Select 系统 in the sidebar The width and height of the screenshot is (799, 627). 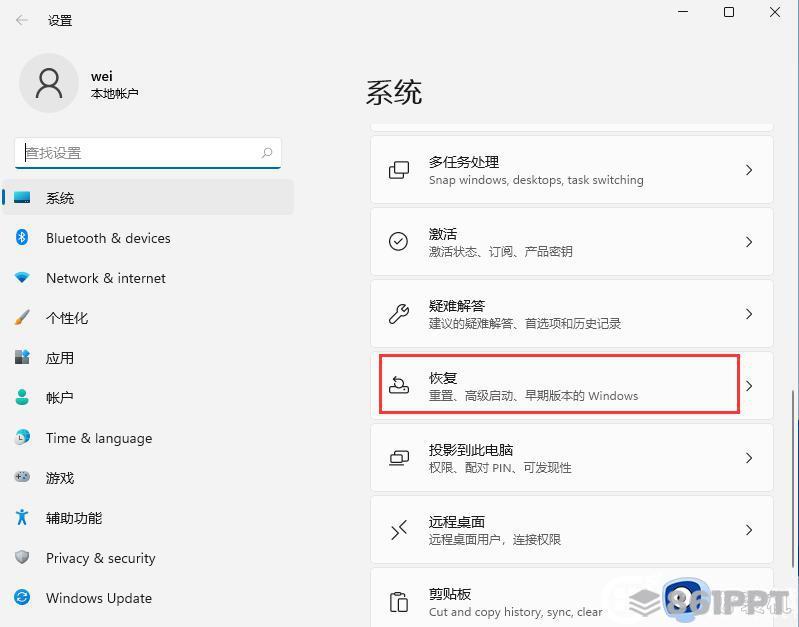148,198
